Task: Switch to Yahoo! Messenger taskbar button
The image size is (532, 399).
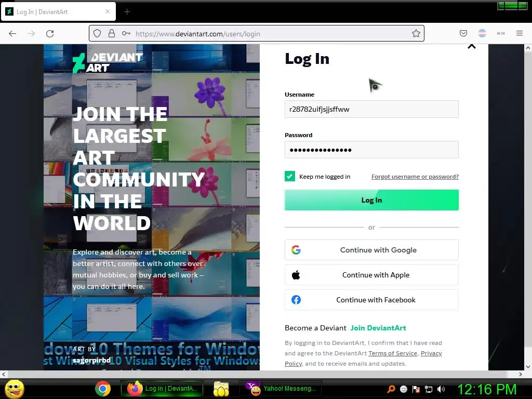Action: (281, 389)
